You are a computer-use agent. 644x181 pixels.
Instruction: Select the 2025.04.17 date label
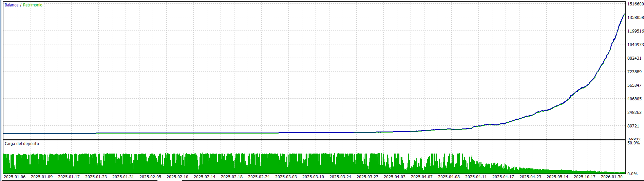(503, 177)
